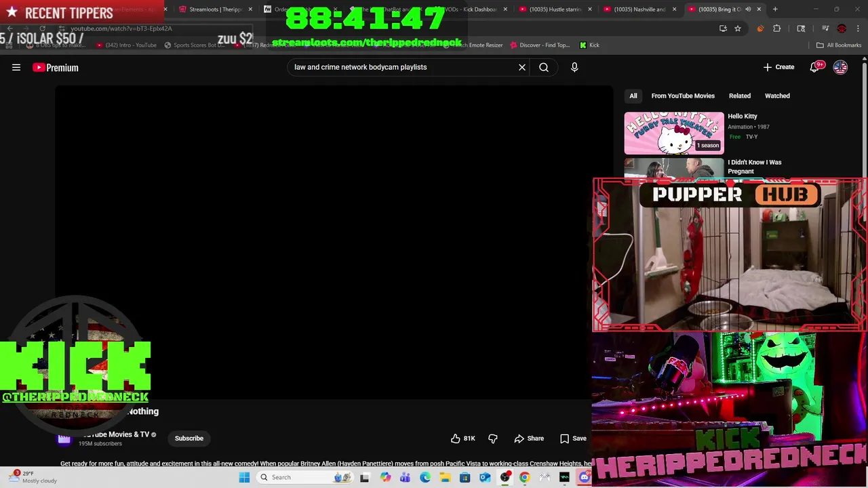The height and width of the screenshot is (488, 868).
Task: Open File Explorer from the taskbar
Action: (x=445, y=477)
